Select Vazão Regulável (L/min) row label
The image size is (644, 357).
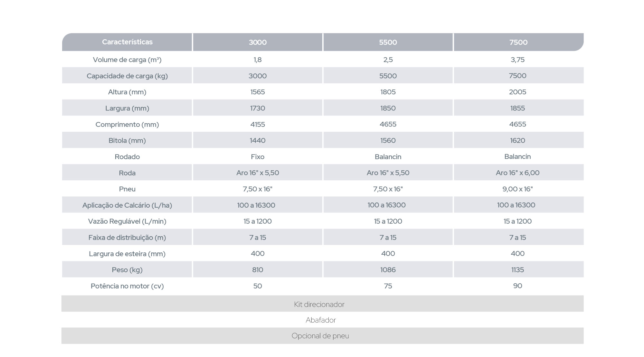tap(127, 221)
